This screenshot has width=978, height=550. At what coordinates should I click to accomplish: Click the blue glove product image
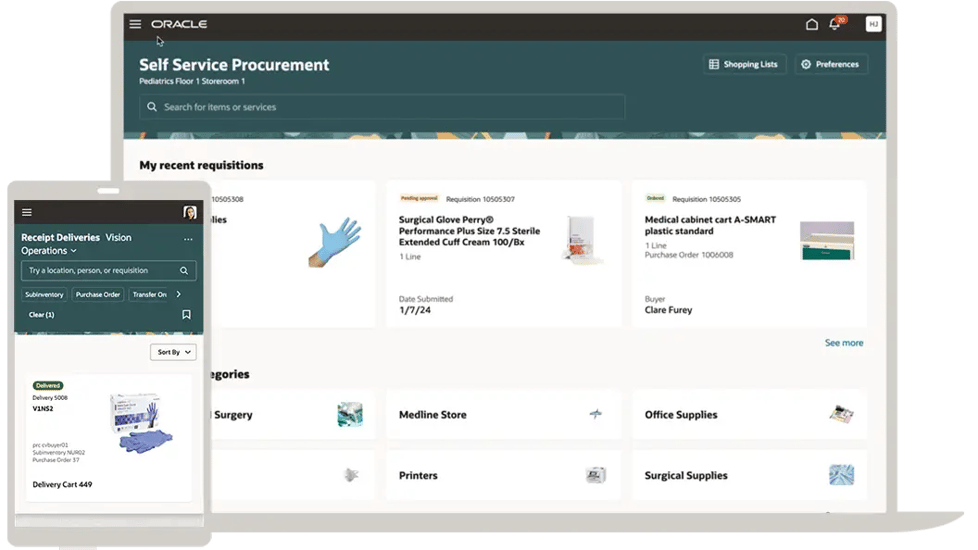(335, 243)
